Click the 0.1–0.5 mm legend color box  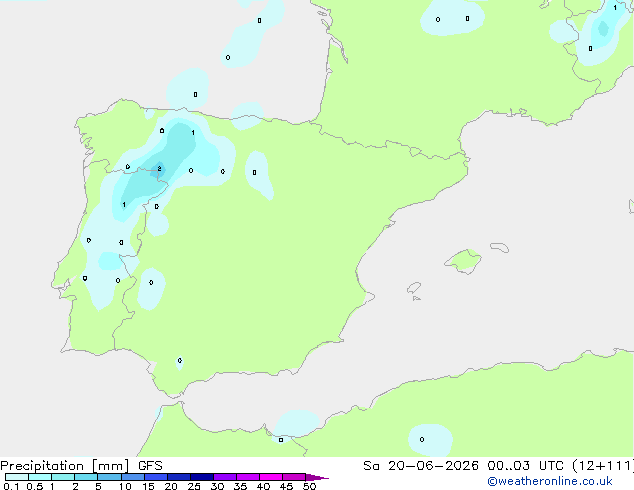point(17,477)
